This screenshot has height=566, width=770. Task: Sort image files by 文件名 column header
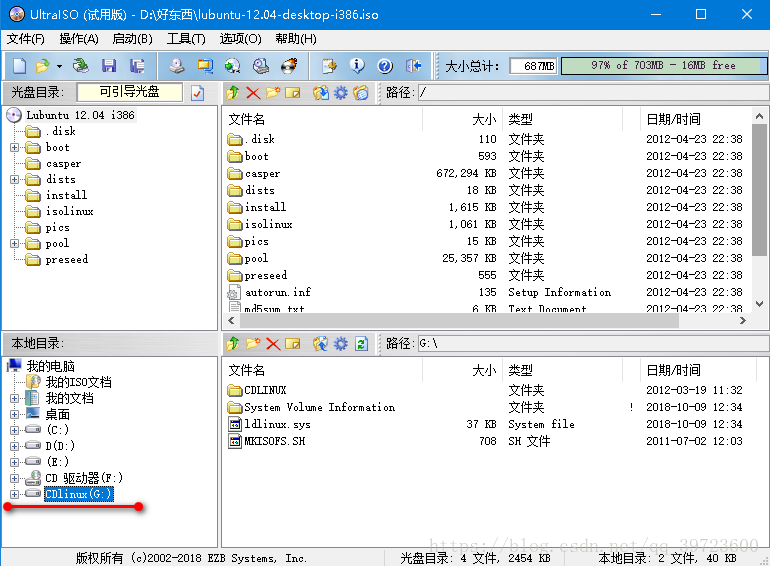247,119
